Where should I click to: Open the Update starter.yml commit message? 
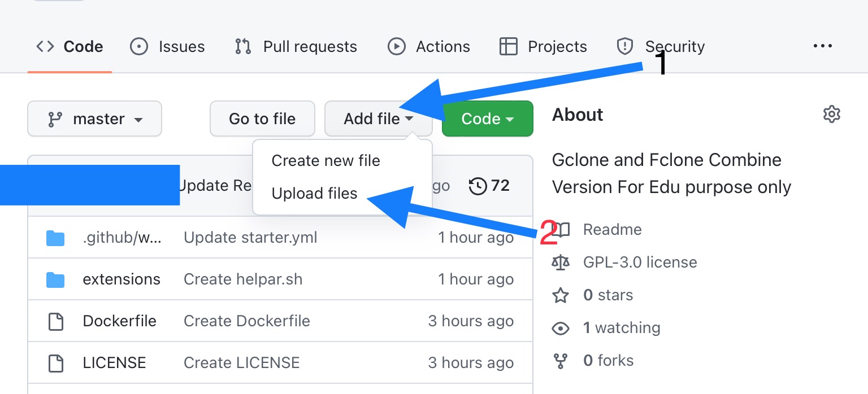[250, 238]
